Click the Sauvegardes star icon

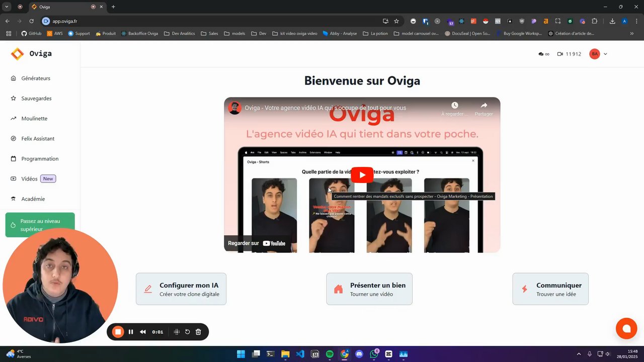click(14, 99)
